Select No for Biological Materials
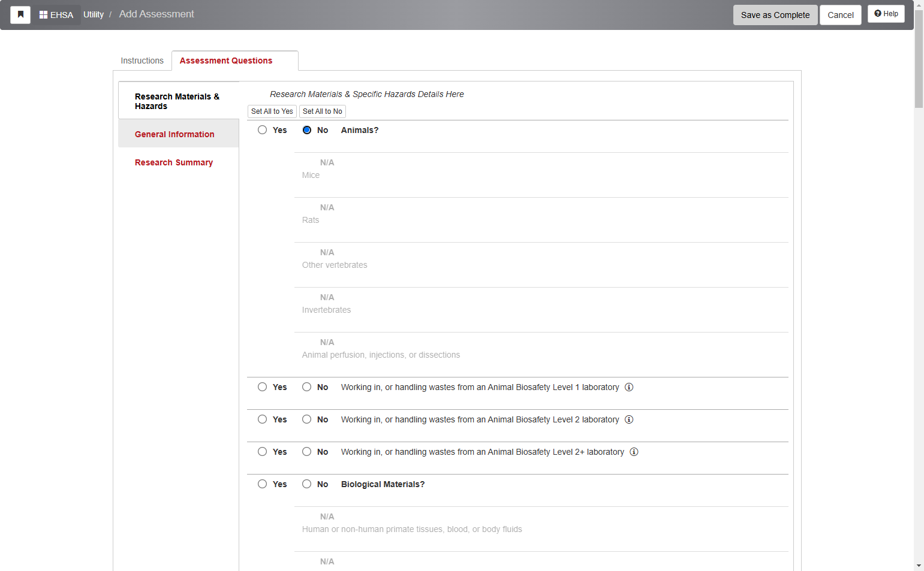The width and height of the screenshot is (924, 571). click(306, 484)
